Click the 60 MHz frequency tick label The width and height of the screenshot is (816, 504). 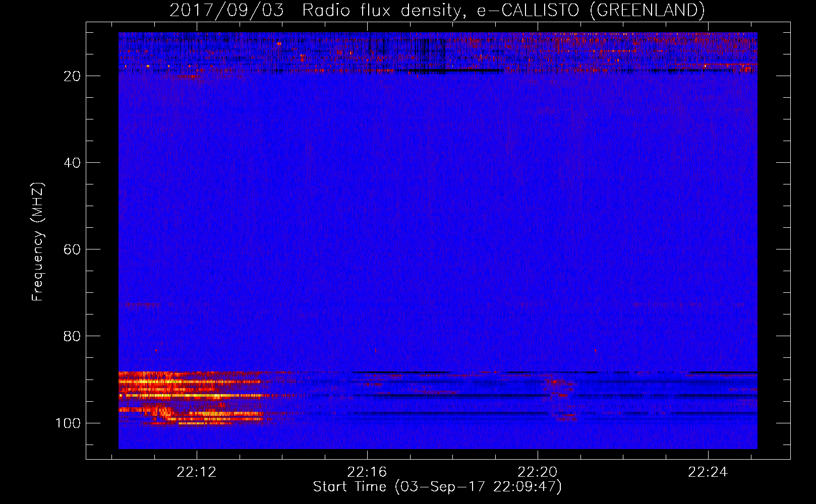pos(72,249)
